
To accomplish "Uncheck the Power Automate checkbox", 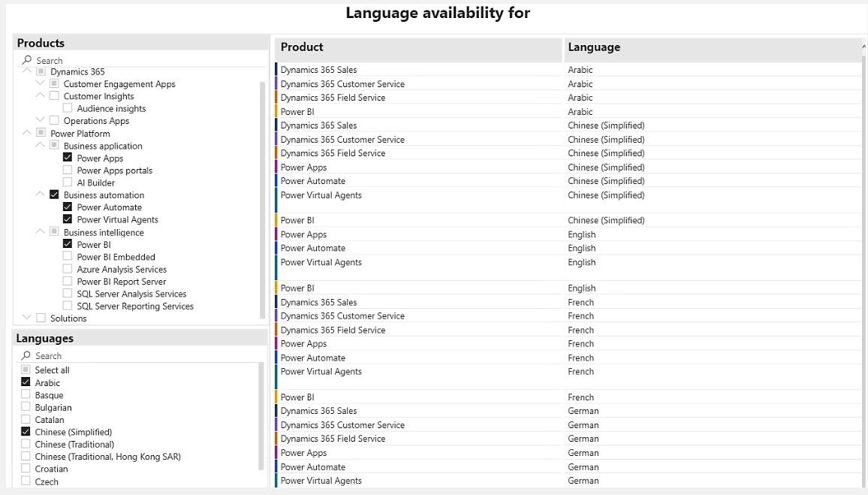I will 68,207.
